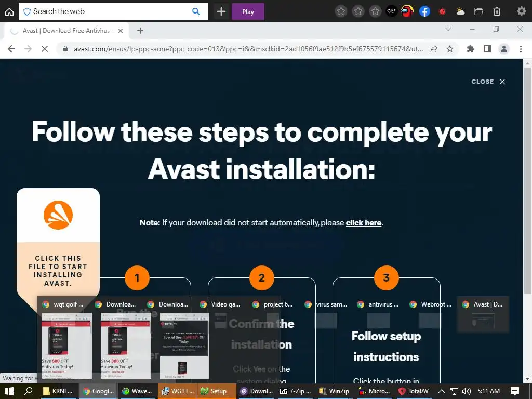
Task: Expand hidden system tray icons
Action: 442,391
